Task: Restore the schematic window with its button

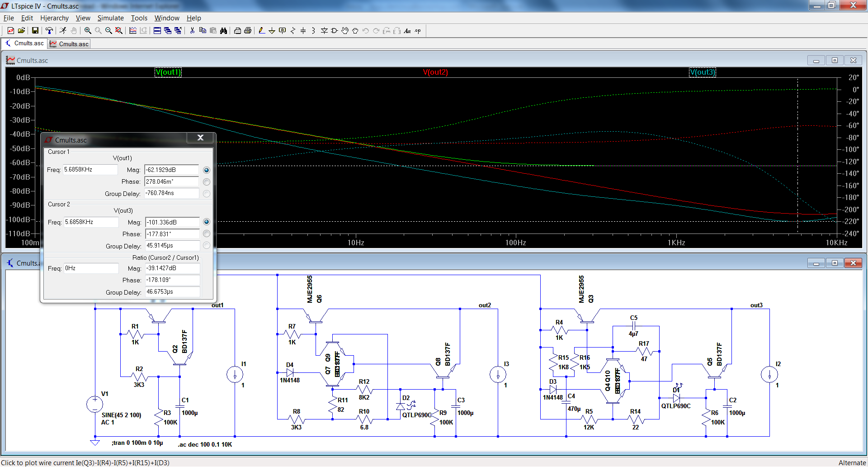Action: [x=835, y=263]
